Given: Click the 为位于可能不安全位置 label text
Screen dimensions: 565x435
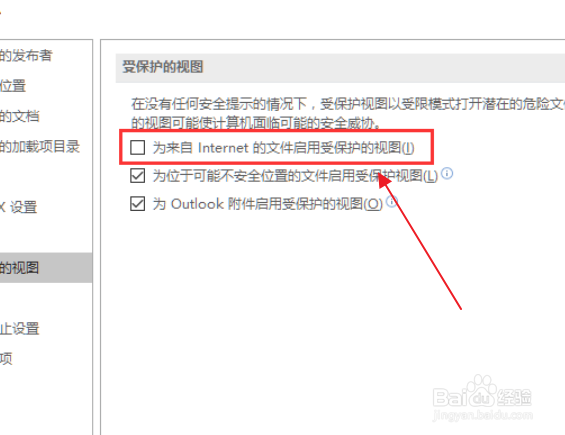Looking at the screenshot, I should 295,176.
